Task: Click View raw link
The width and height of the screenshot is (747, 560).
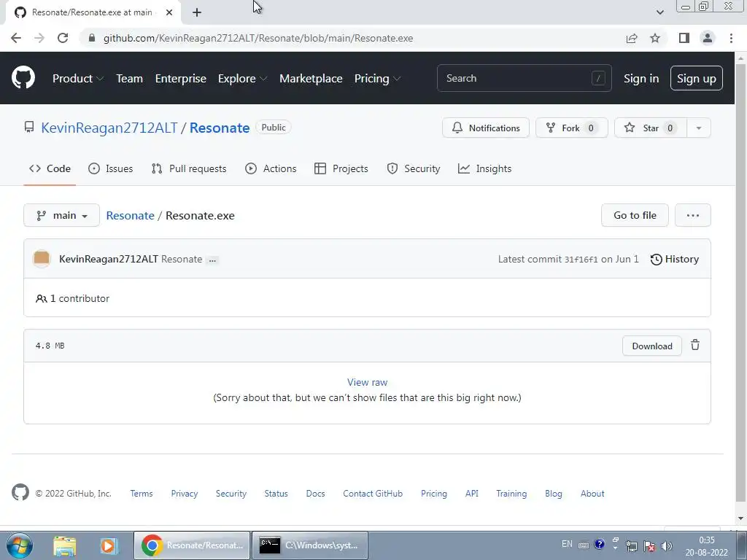Action: 368,382
